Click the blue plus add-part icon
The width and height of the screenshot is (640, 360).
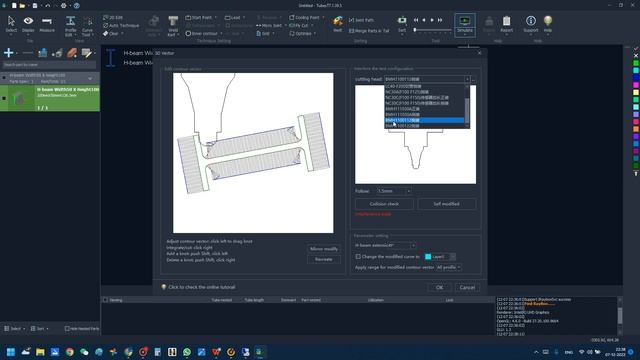coord(9,53)
